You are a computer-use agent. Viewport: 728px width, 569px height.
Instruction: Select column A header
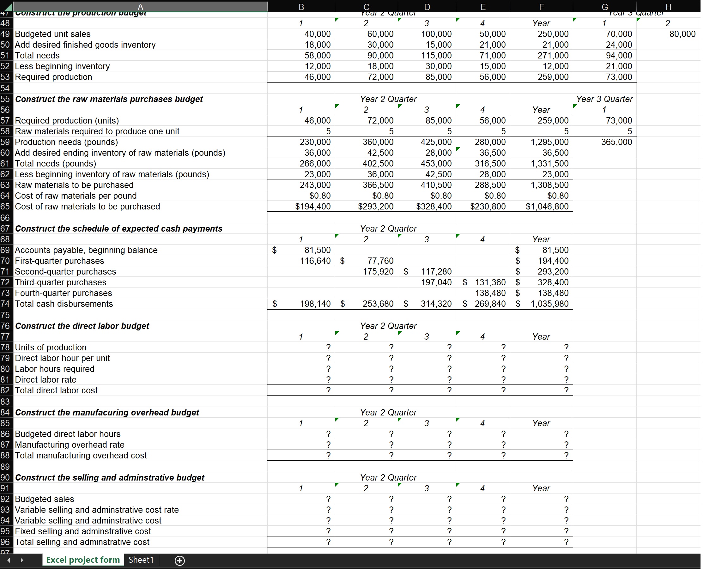click(140, 7)
